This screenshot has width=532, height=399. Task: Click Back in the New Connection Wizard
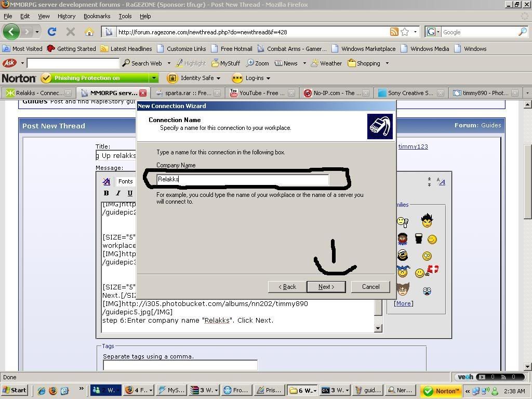coord(287,287)
